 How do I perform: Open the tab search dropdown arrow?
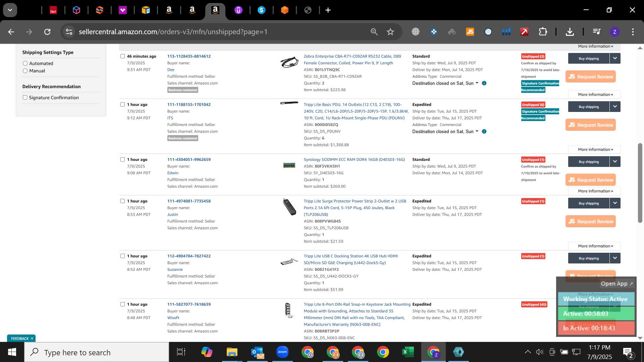pos(10,10)
